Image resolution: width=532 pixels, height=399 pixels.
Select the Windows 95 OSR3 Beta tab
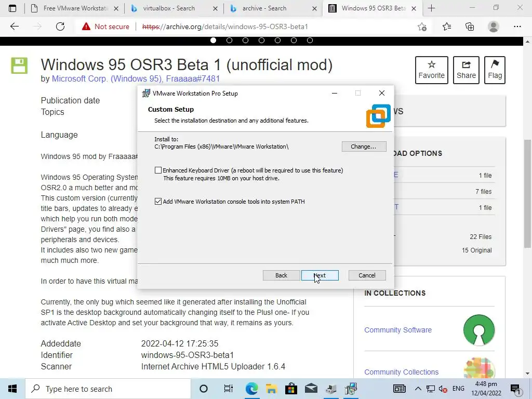pyautogui.click(x=373, y=8)
